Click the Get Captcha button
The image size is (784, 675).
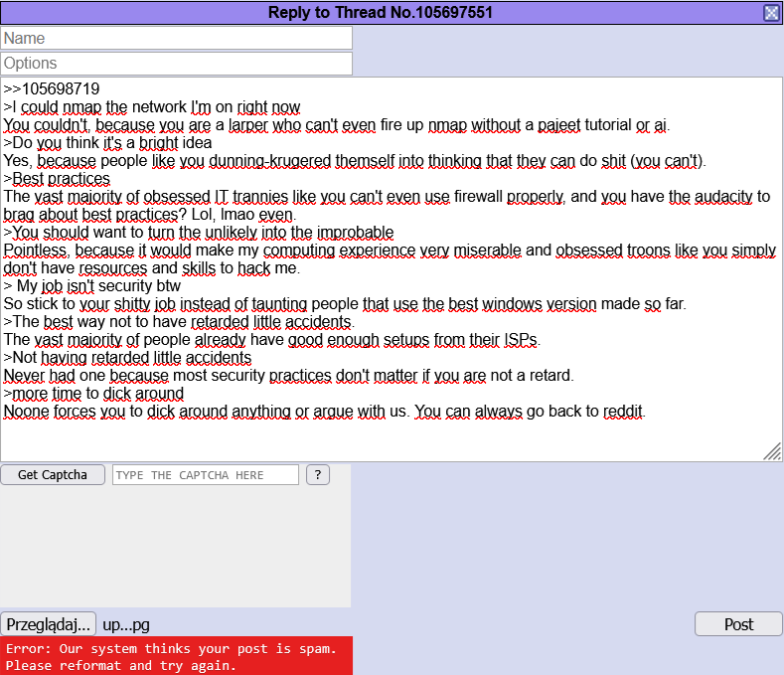click(53, 475)
